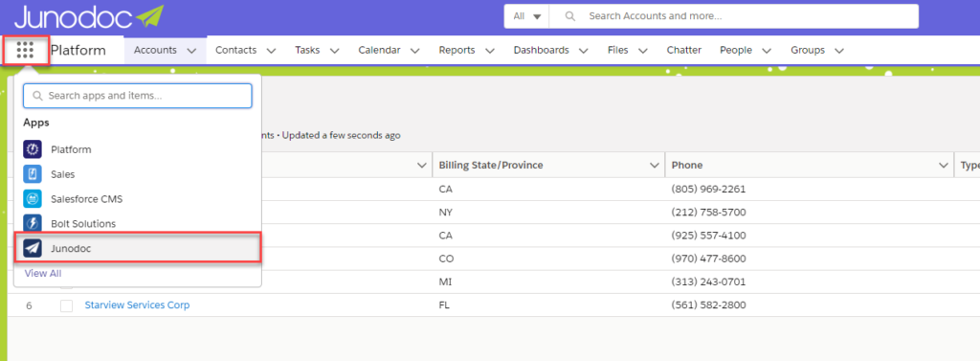
Task: Open the All search scope dropdown
Action: tap(526, 16)
